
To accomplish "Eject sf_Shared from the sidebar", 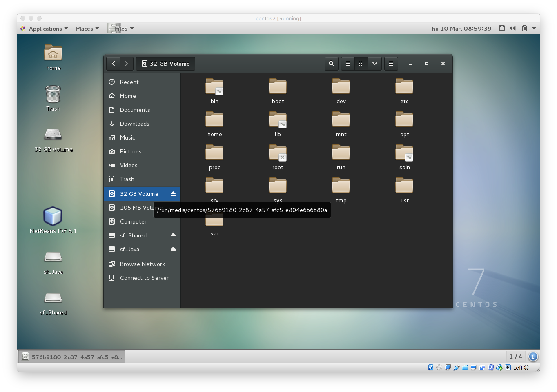I will (173, 235).
